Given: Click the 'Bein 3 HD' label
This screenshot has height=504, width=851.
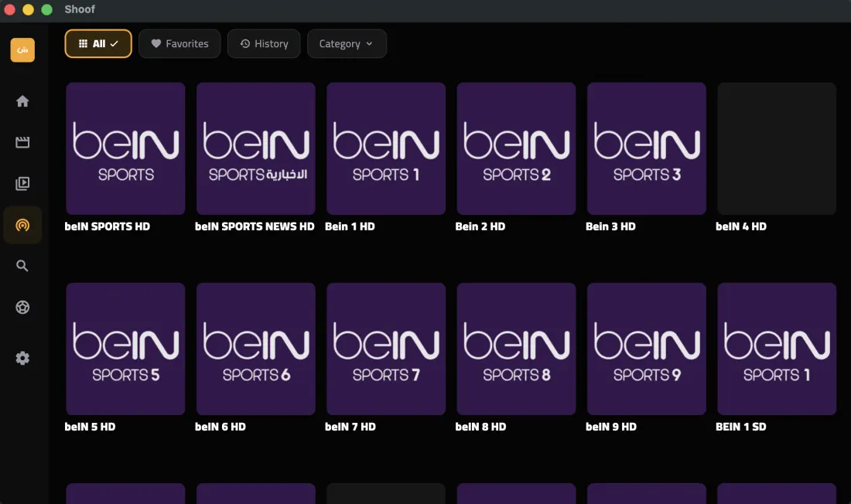Looking at the screenshot, I should coord(610,226).
